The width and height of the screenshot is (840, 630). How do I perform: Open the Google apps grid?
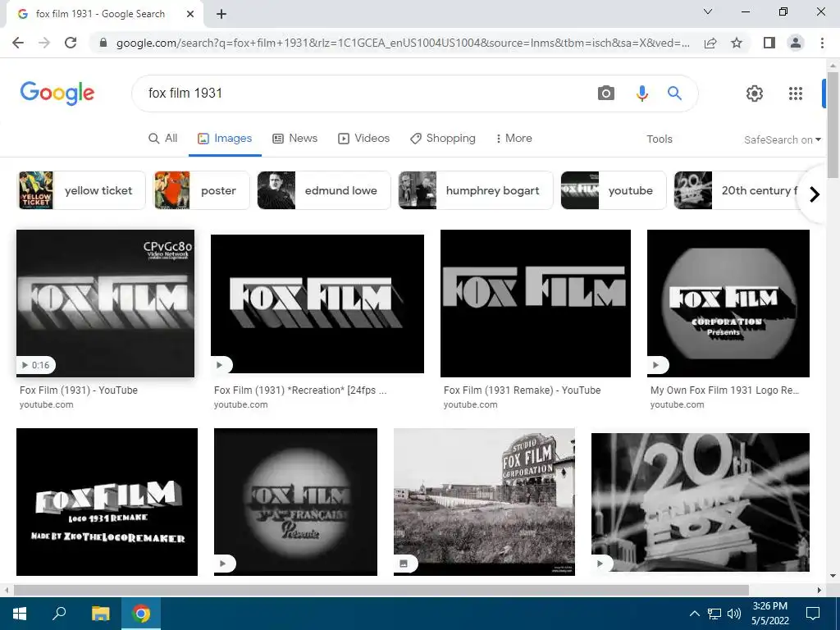coord(796,94)
